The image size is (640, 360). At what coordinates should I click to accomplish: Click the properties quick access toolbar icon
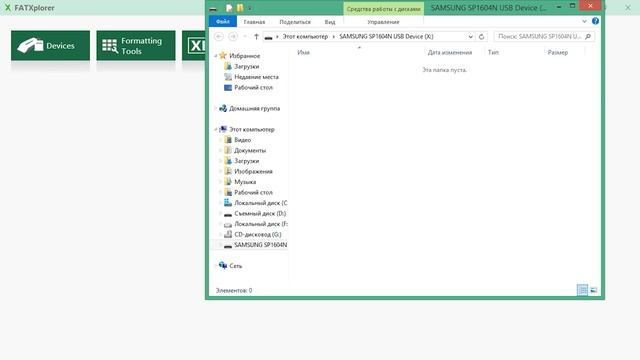click(x=229, y=7)
